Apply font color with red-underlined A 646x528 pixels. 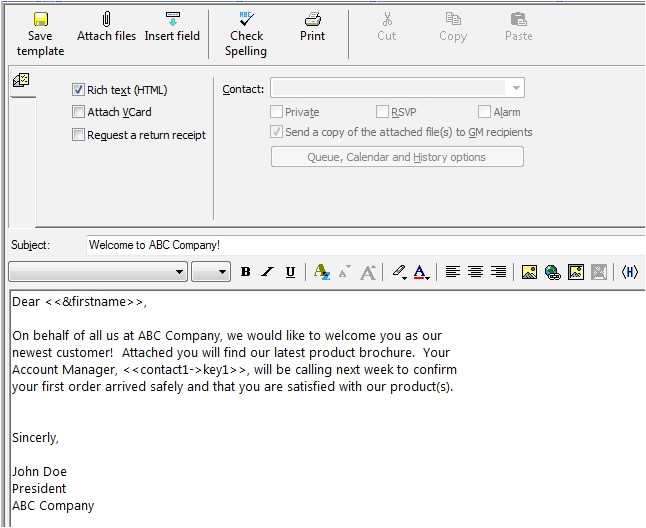click(x=419, y=272)
